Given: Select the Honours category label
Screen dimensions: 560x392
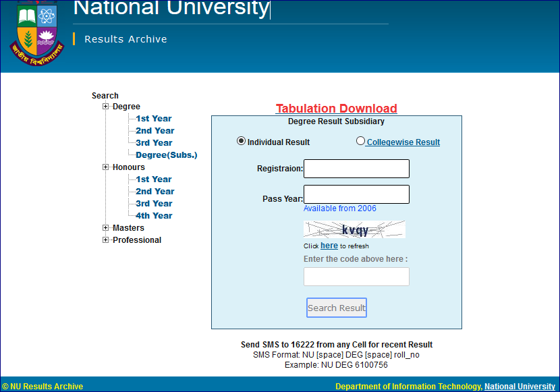Looking at the screenshot, I should point(129,167).
